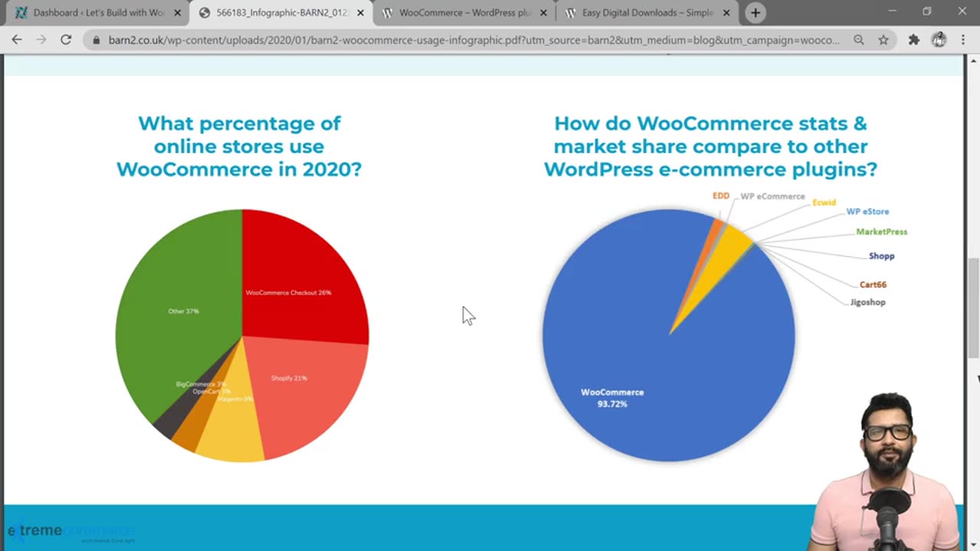
Task: Click the heading about online stores using WooCommerce
Action: click(239, 146)
